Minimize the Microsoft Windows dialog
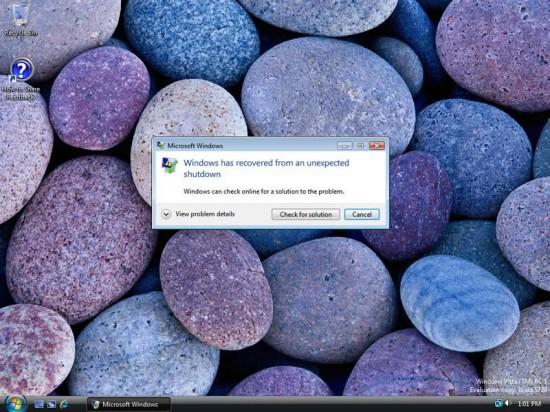Viewport: 550px width, 412px height. pos(344,146)
